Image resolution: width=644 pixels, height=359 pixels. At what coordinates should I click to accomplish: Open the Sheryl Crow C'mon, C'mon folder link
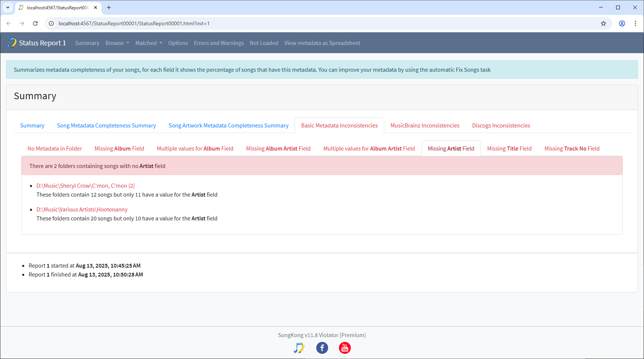click(x=85, y=186)
